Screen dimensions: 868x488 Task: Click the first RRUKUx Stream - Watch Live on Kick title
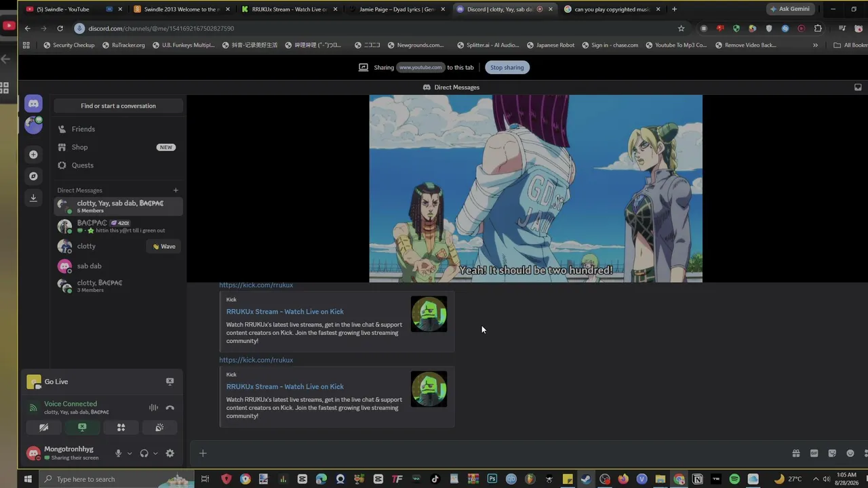285,312
